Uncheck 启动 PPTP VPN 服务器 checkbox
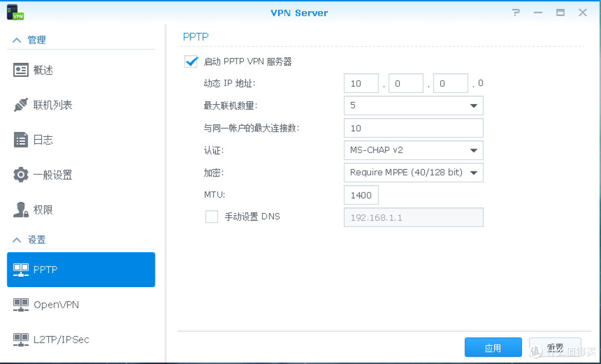 191,62
